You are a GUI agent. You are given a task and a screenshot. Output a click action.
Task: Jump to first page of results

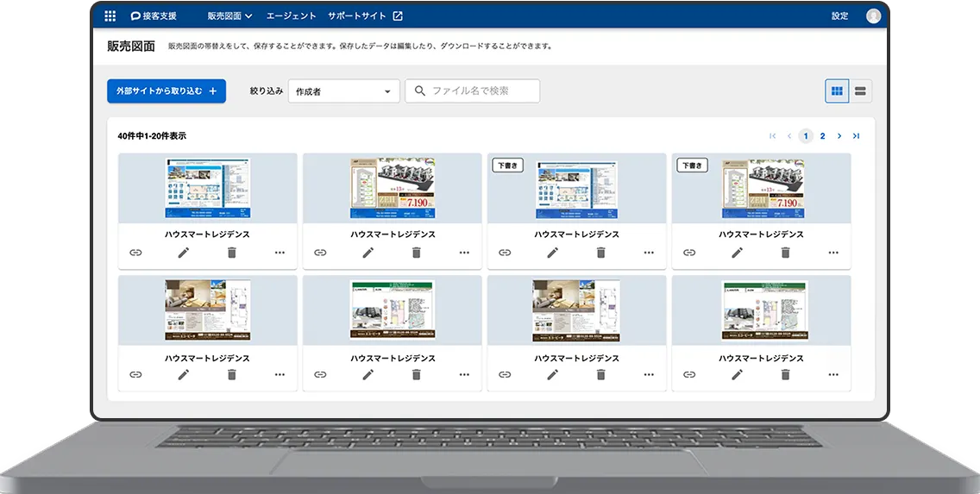pyautogui.click(x=772, y=136)
